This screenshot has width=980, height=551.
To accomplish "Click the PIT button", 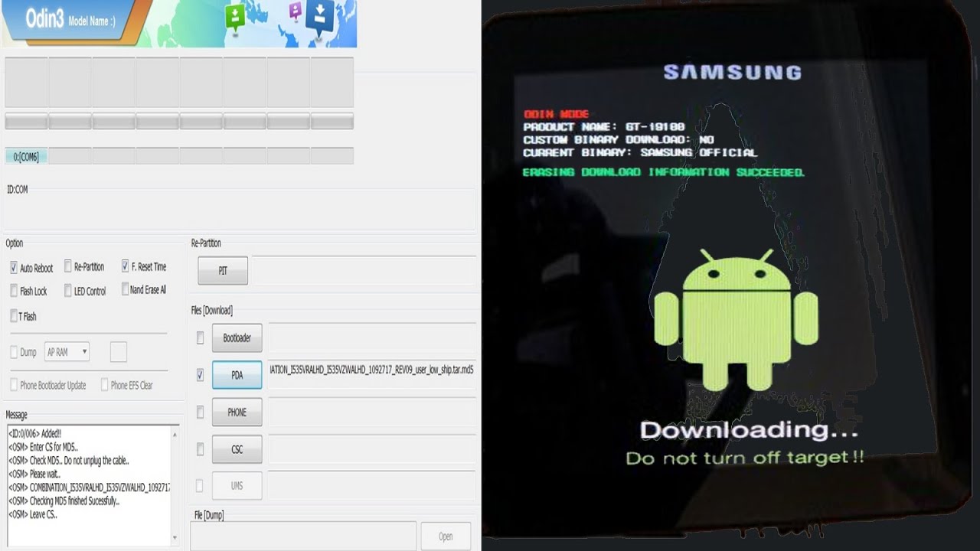I will click(223, 271).
